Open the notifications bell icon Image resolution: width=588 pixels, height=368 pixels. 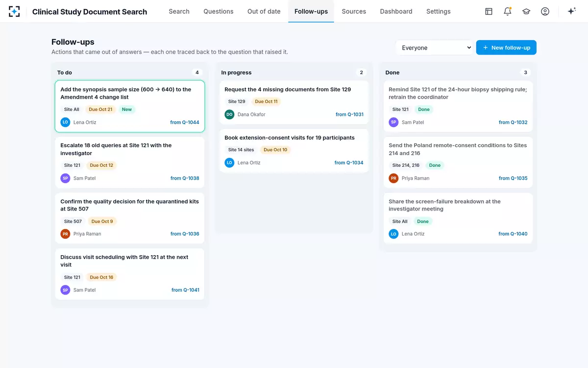[x=508, y=11]
